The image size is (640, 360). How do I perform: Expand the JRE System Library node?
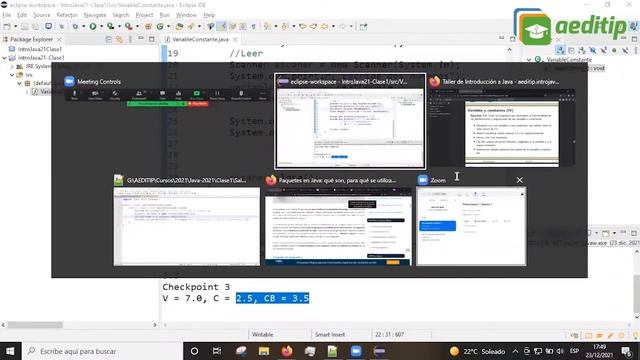click(x=12, y=67)
